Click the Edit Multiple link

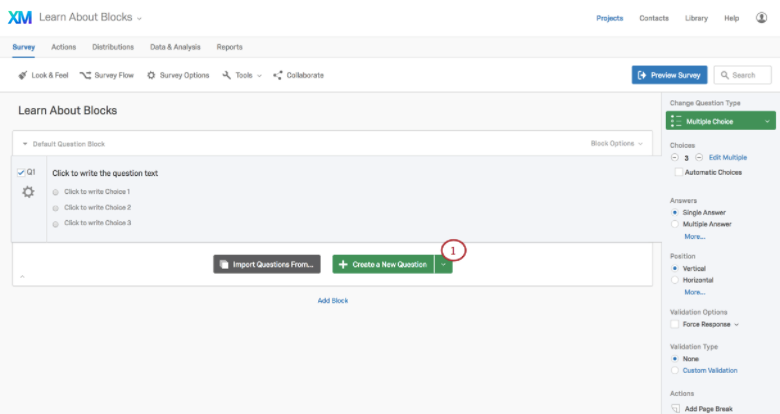(x=728, y=157)
